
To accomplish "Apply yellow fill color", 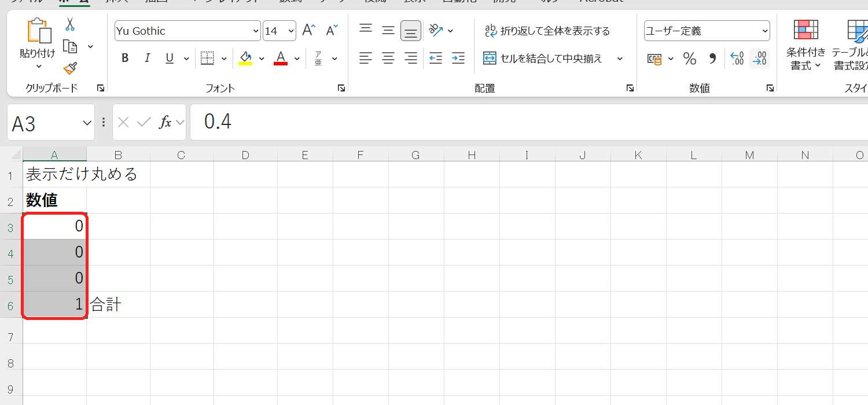I will click(245, 58).
